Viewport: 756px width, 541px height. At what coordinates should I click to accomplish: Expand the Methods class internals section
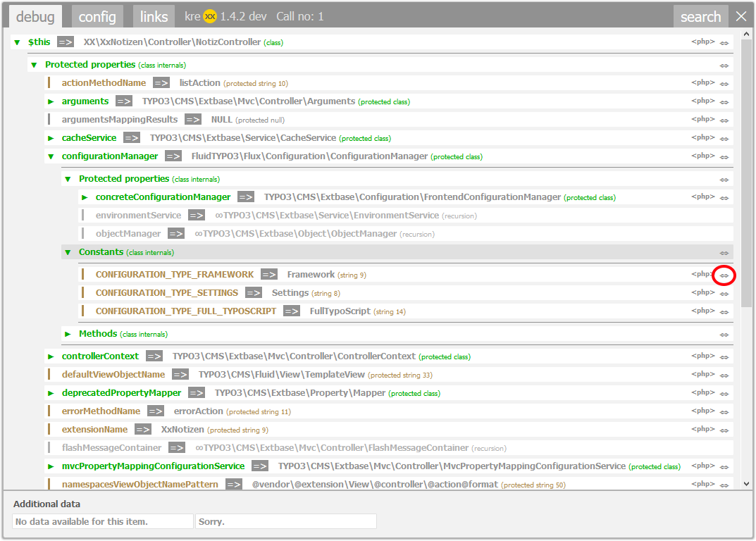[x=68, y=334]
